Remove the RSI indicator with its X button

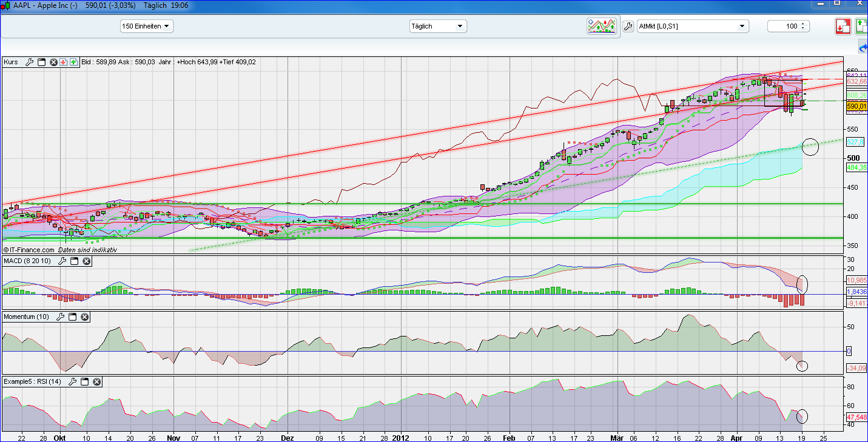point(96,382)
